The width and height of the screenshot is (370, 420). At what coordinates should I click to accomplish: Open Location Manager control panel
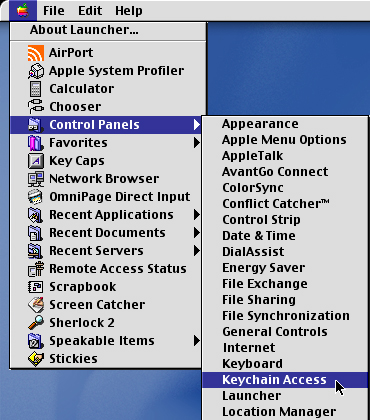point(285,412)
